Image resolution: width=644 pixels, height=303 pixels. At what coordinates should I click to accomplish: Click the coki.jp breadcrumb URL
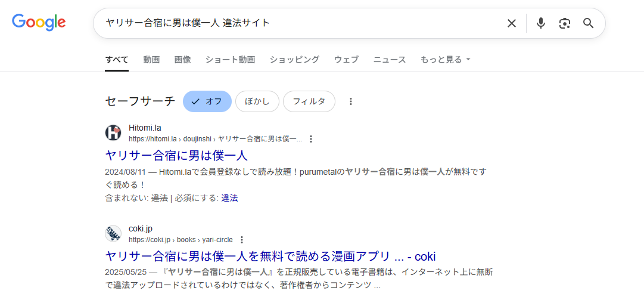(181, 240)
